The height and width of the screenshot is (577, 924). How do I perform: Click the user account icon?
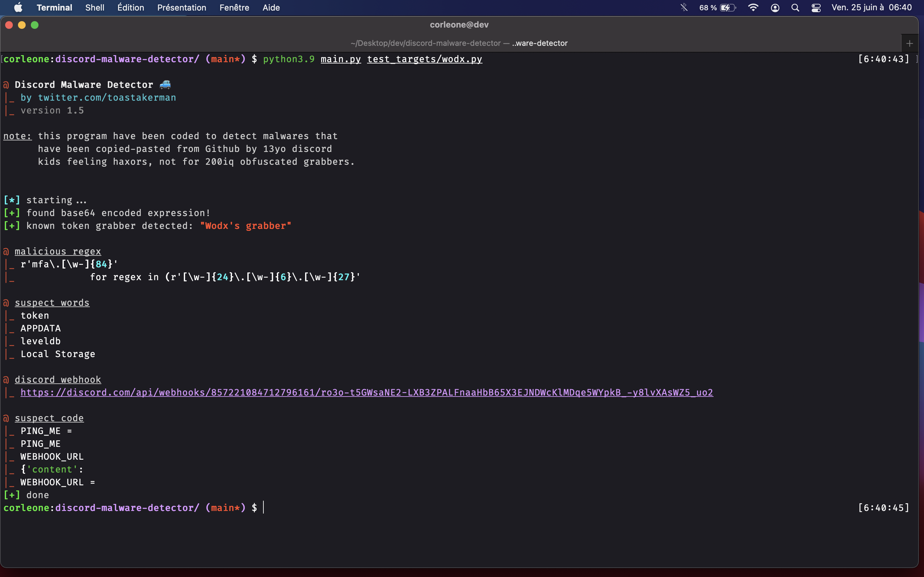pos(775,8)
